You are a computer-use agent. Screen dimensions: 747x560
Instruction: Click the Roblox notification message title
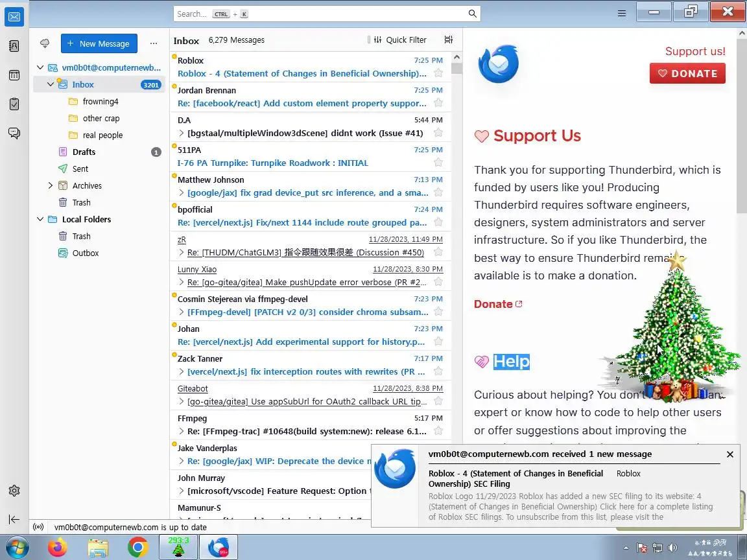click(x=516, y=478)
